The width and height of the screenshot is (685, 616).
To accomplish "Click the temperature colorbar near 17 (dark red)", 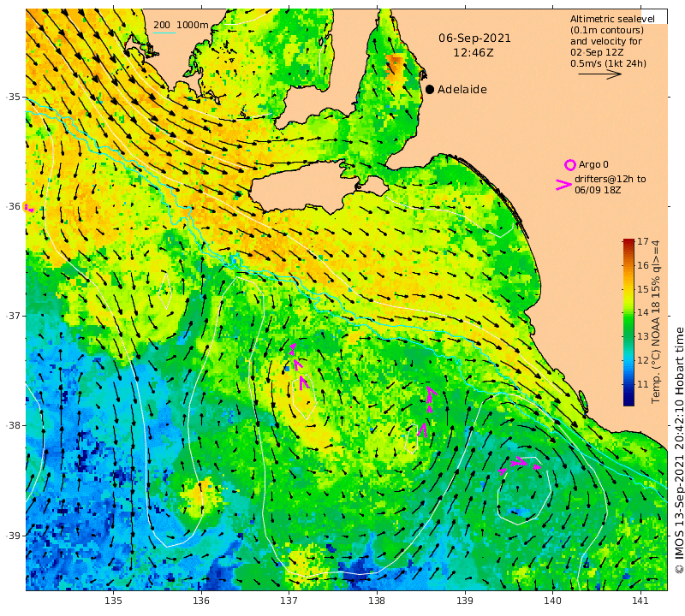I will click(x=628, y=243).
